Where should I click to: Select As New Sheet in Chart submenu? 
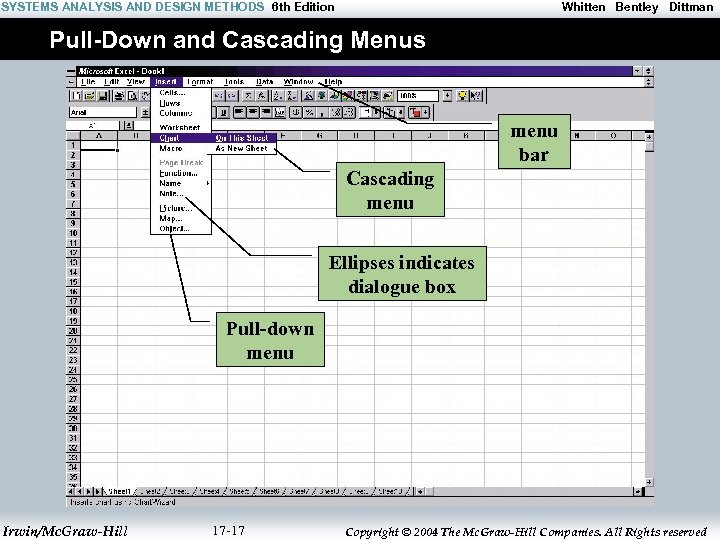pos(242,148)
